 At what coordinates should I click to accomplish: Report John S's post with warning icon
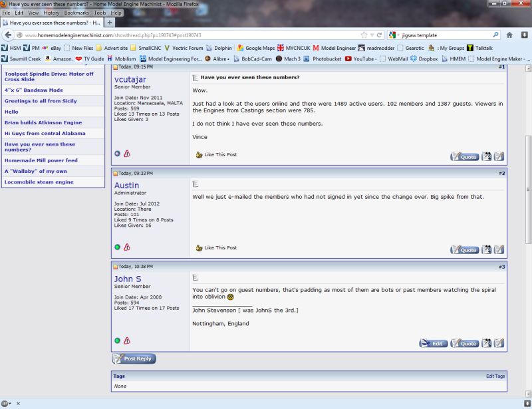point(127,341)
